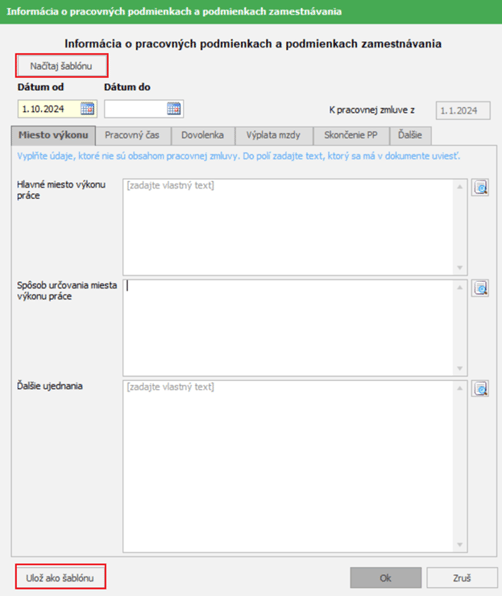Click scroll-down arrow in Ďalšie ujednania field
The image size is (502, 596).
point(460,545)
